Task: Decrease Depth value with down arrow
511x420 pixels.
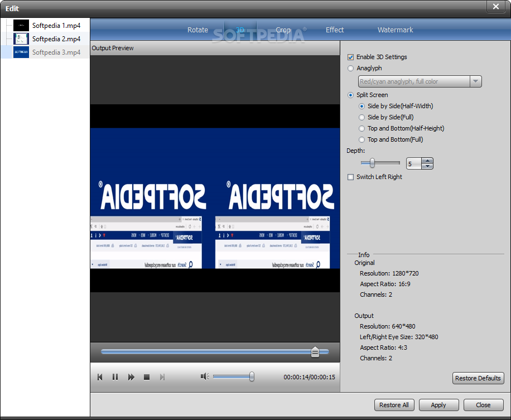Action: (x=427, y=166)
